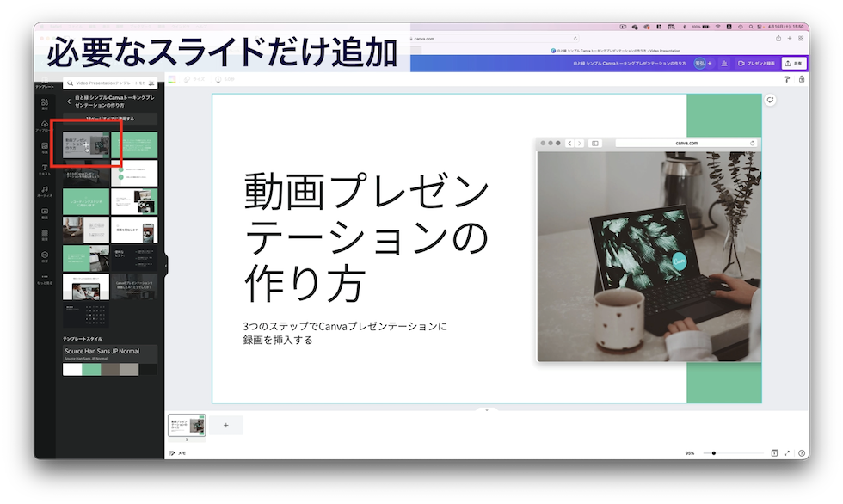Open a new Safari tab with plus icon
Screen dimensions: 843x504
790,38
